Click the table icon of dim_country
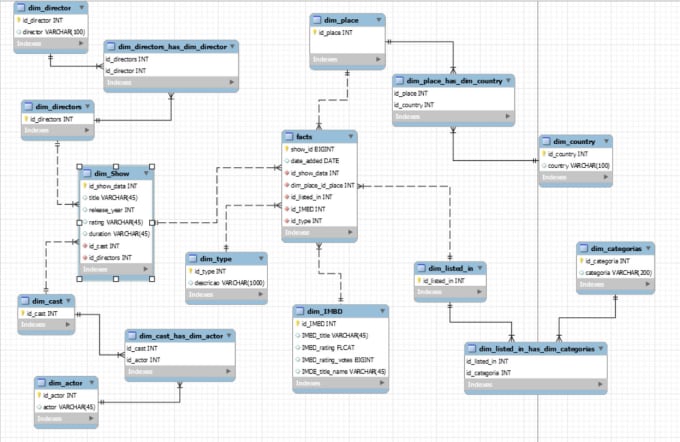This screenshot has width=680, height=442. (x=546, y=141)
